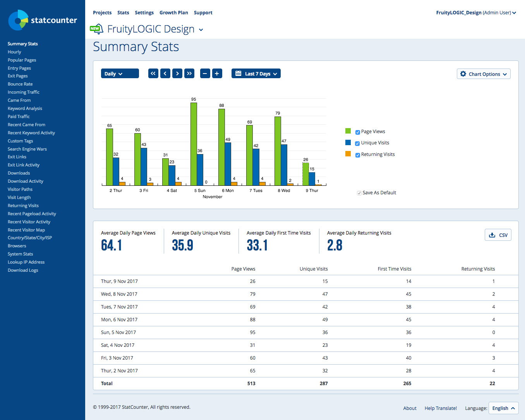Open Visitor Paths in sidebar
This screenshot has width=525, height=420.
pyautogui.click(x=20, y=189)
